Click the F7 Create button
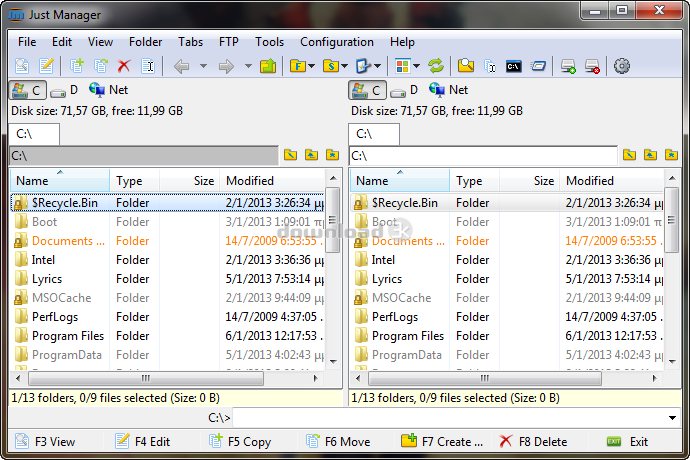690x460 pixels. pyautogui.click(x=441, y=442)
